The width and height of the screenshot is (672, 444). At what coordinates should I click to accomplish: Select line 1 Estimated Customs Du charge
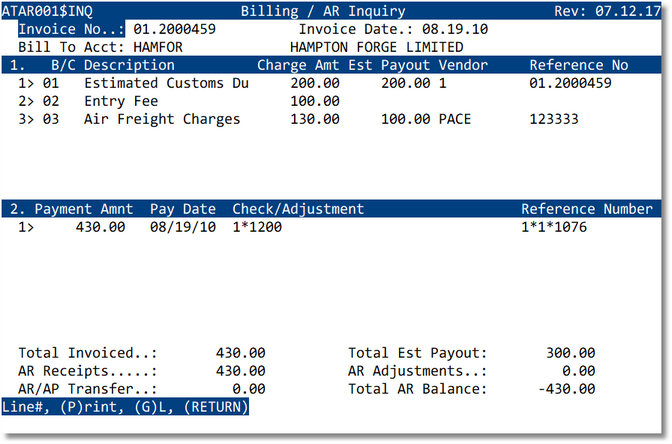coord(166,84)
